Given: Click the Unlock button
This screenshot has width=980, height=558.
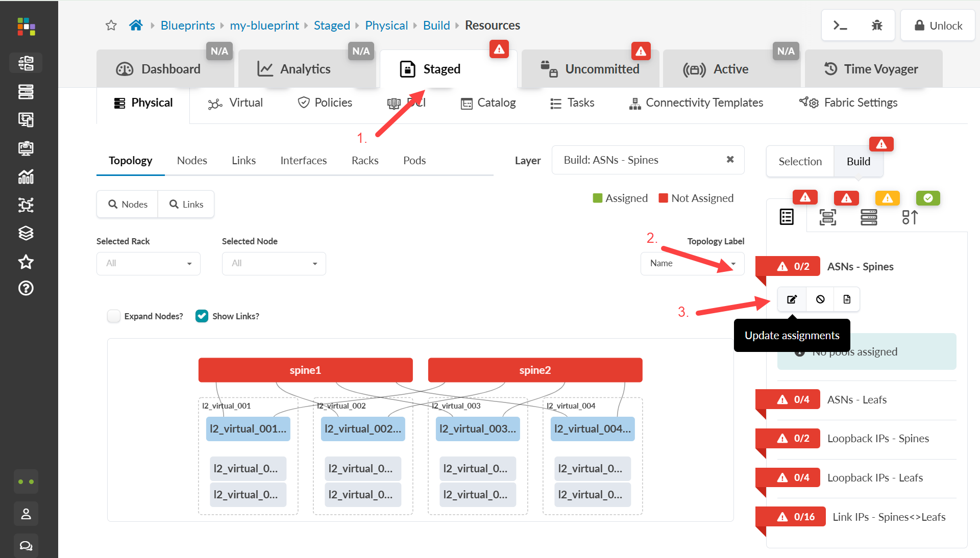Looking at the screenshot, I should (938, 26).
